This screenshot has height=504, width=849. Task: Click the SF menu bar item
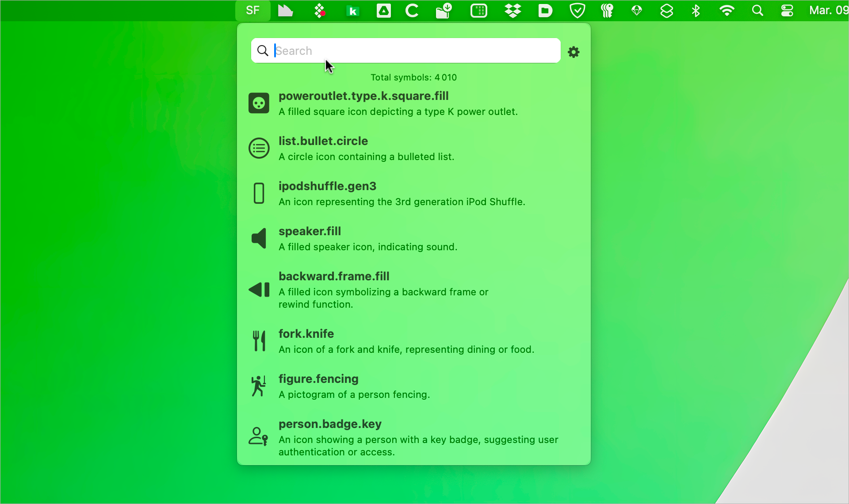tap(252, 11)
